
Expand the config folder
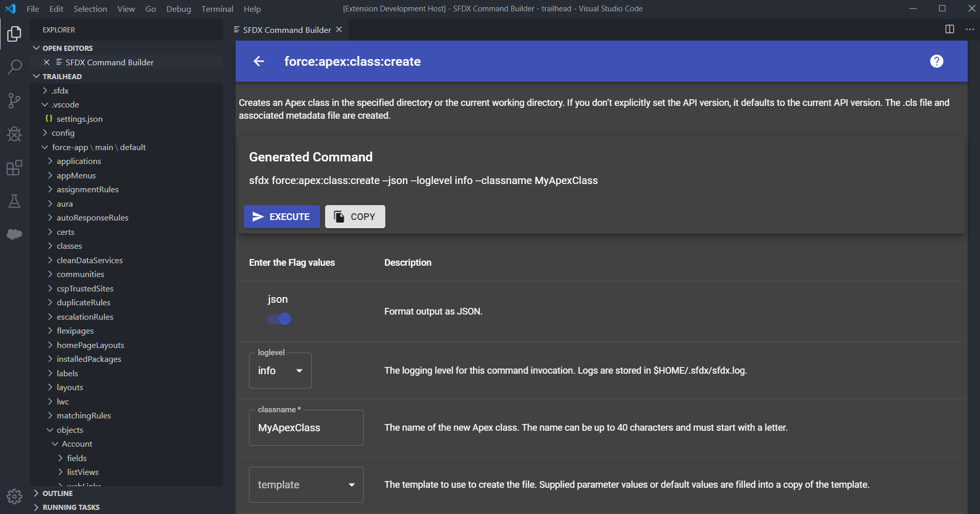[x=126, y=133]
